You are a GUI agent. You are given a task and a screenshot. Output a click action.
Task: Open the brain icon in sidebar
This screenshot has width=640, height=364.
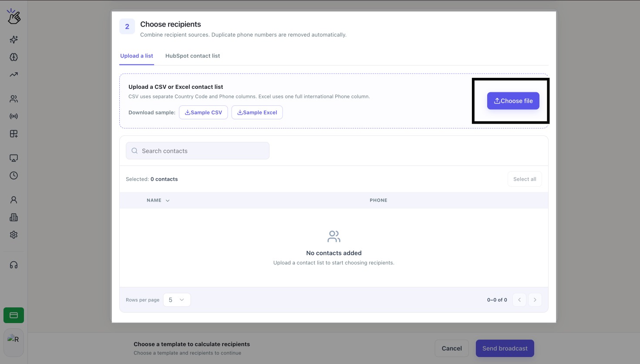coord(14,57)
